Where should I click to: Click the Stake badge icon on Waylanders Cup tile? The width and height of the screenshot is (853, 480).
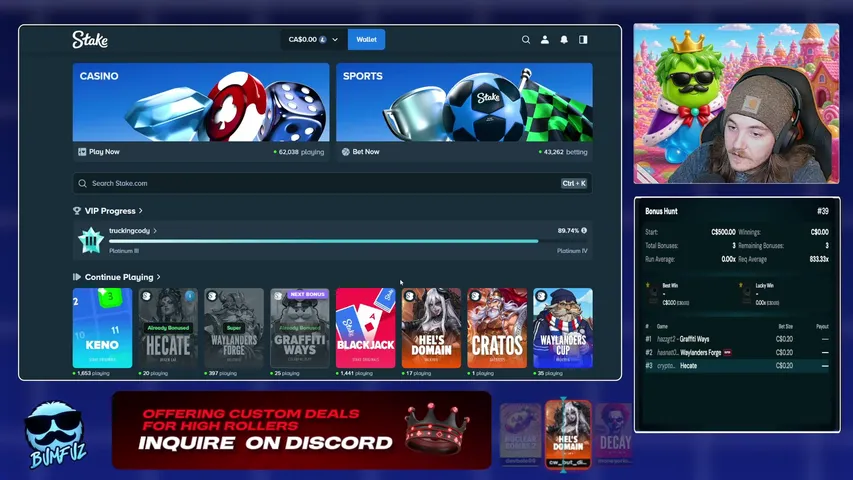(x=541, y=296)
